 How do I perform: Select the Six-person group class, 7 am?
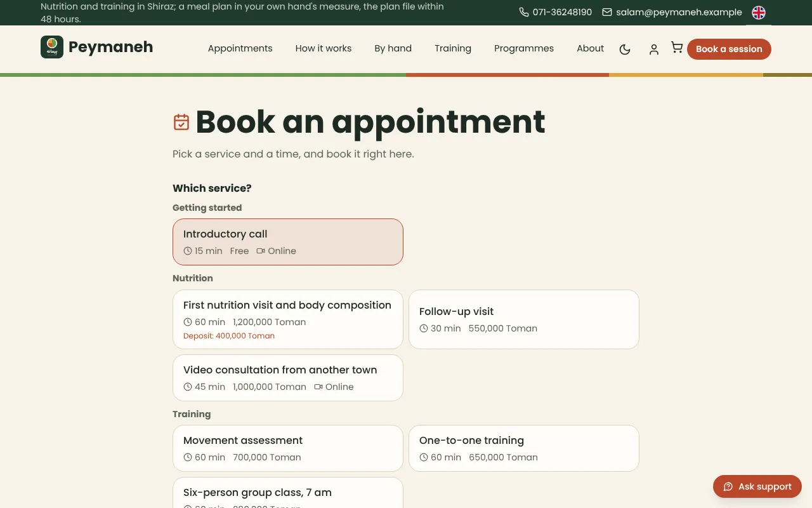pyautogui.click(x=288, y=493)
